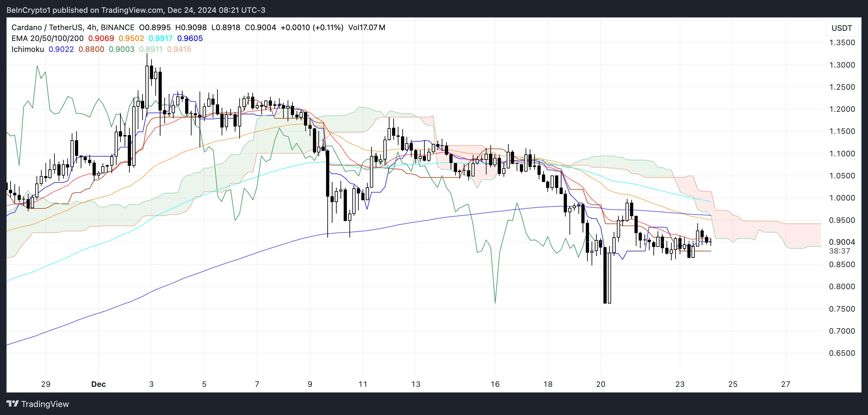Click the 1.3000 price axis label
Viewport: 868px width, 415px height.
(842, 65)
